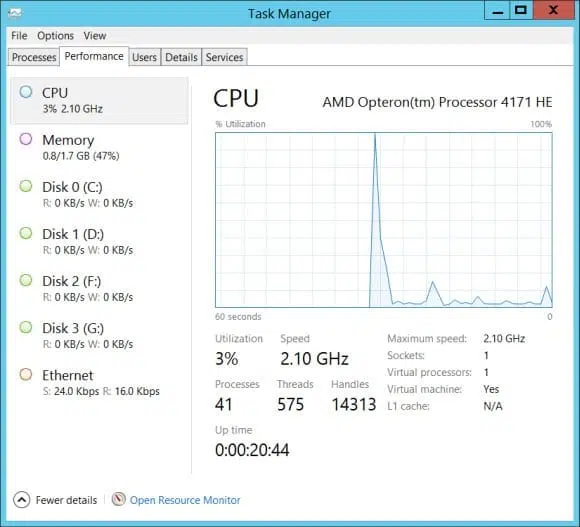Click the green Disk 3 (G:) circle icon
Image resolution: width=580 pixels, height=527 pixels.
tap(26, 327)
